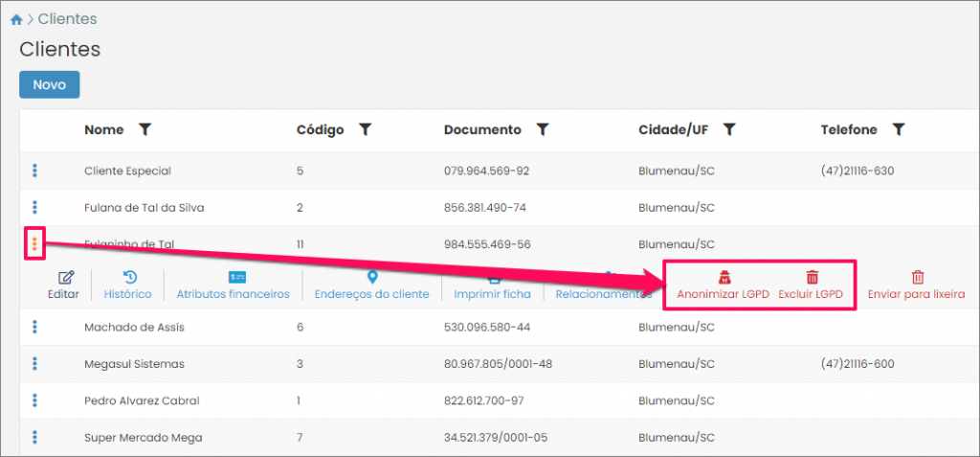The image size is (980, 457).
Task: Click the Novo button
Action: point(49,84)
